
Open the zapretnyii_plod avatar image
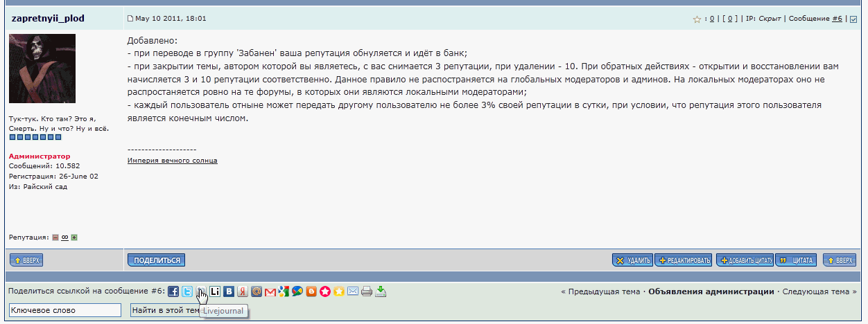(x=42, y=69)
